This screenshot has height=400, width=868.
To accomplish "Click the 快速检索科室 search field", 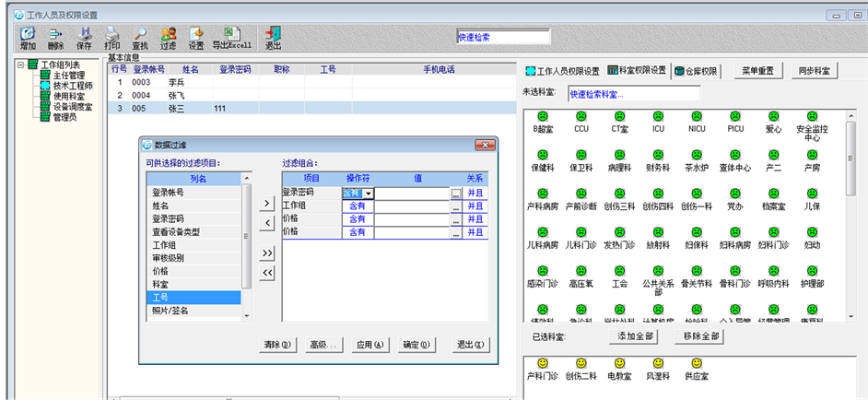I will coord(632,93).
